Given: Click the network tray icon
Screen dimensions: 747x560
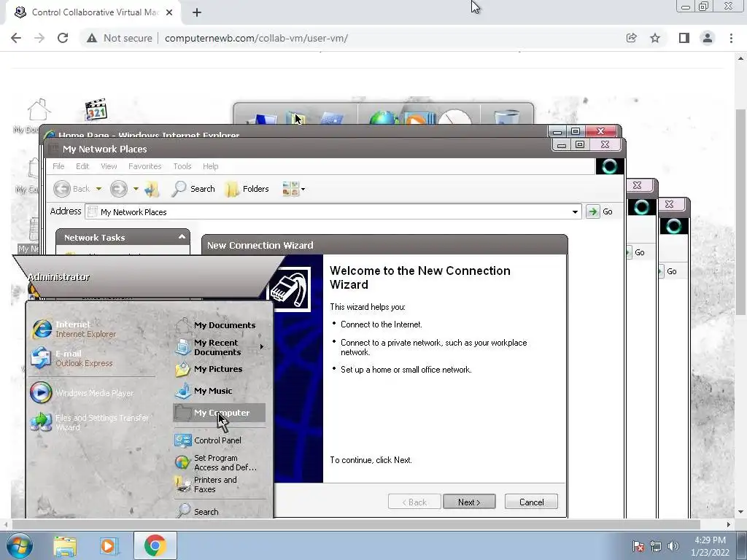Looking at the screenshot, I should pos(656,546).
